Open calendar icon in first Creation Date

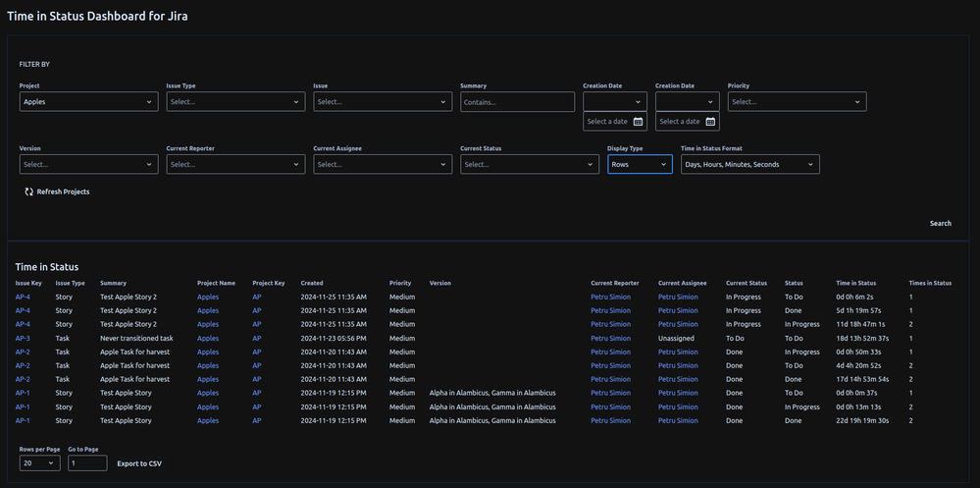(x=638, y=122)
